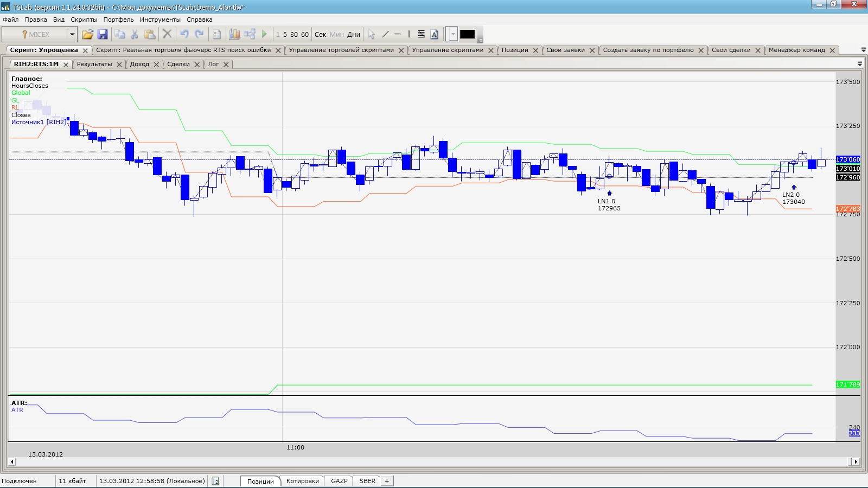Open the Котировки bottom tab
Viewport: 868px width, 488px height.
coord(302,481)
